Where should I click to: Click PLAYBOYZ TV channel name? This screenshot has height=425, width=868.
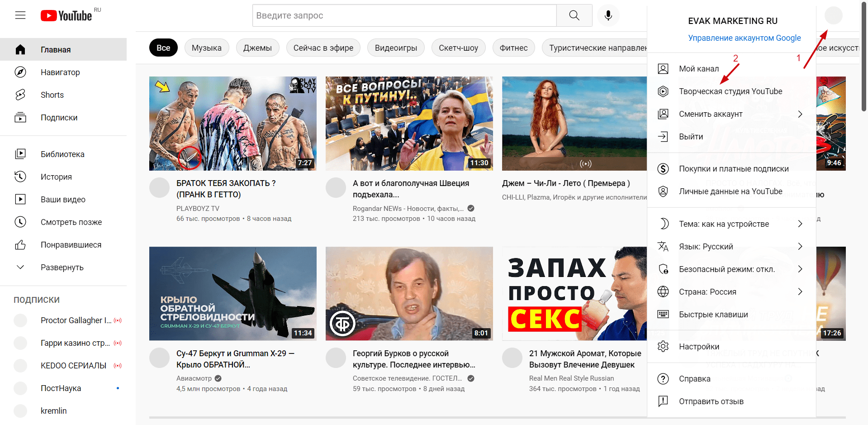point(198,209)
